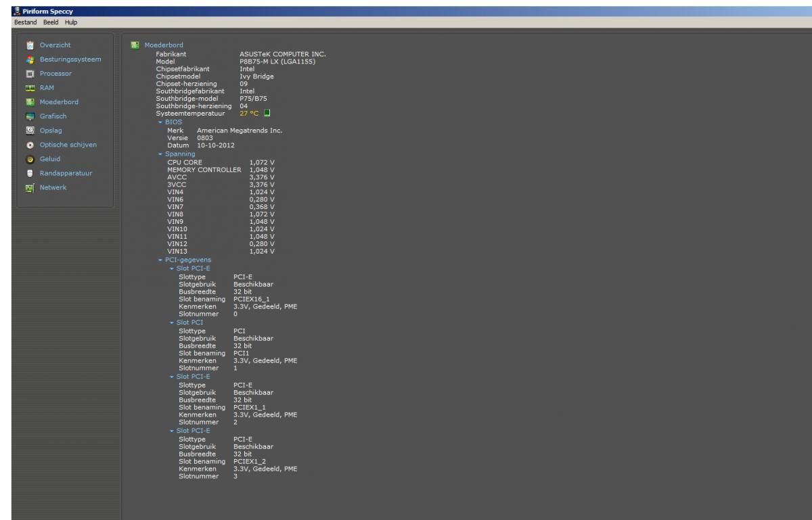This screenshot has height=520, width=812.
Task: Collapse the PCI-gegevens section
Action: click(x=160, y=260)
